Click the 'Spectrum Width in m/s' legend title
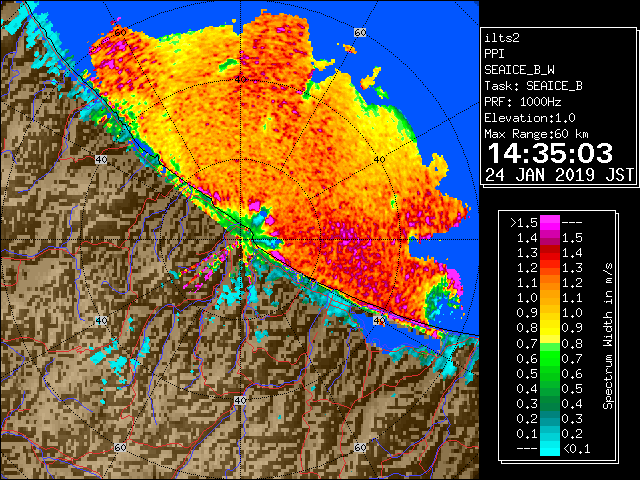Viewport: 640px width, 480px height. coord(608,336)
